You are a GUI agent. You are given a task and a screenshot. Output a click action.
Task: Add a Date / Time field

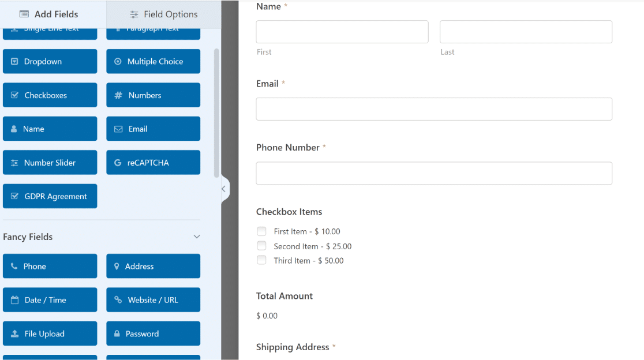point(50,299)
